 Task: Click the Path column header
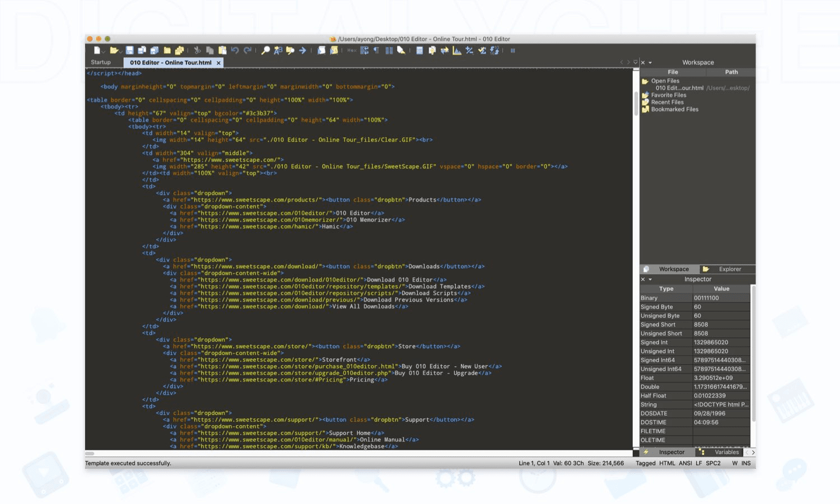(731, 72)
